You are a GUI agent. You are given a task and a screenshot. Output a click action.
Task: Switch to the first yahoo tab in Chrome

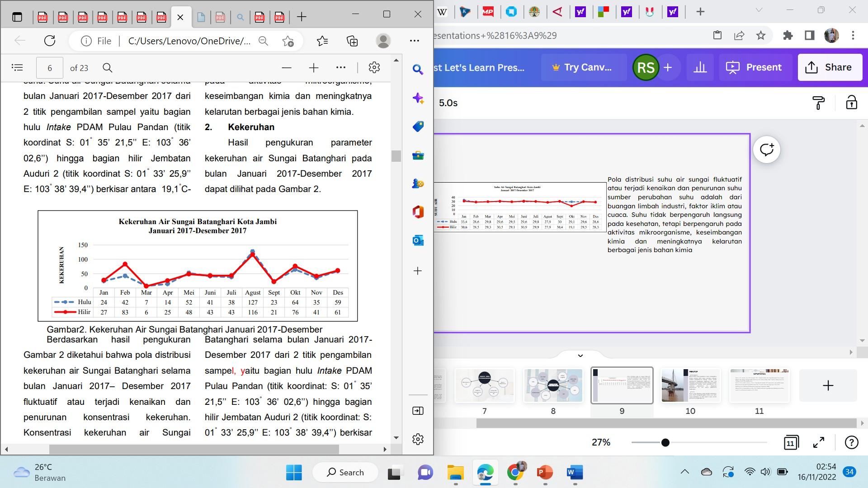pos(580,12)
